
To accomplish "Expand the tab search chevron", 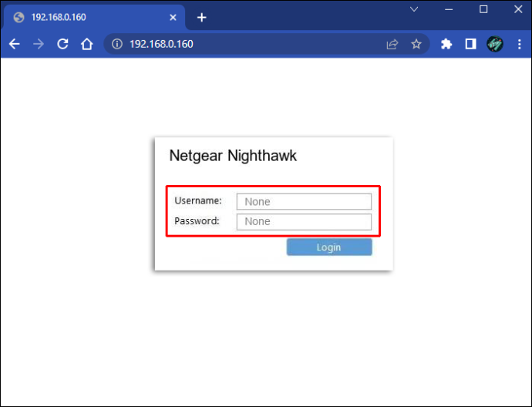I will coord(414,9).
